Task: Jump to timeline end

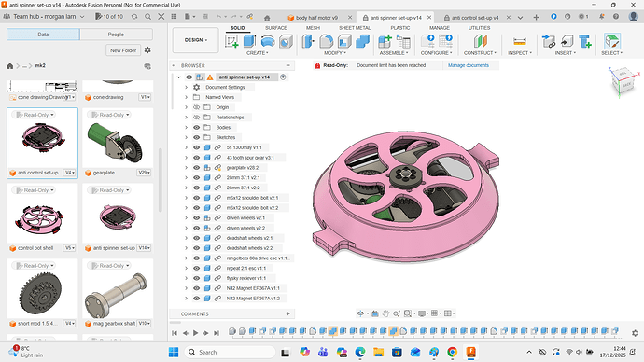Action: click(x=217, y=333)
